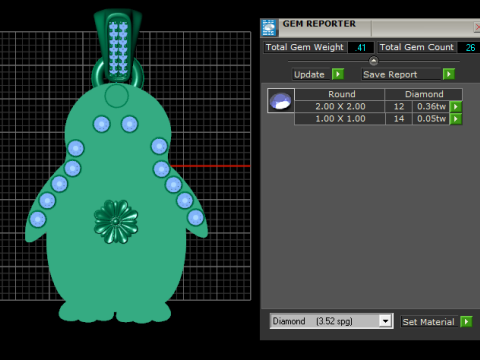Close the Gem Reporter panel

(477, 27)
